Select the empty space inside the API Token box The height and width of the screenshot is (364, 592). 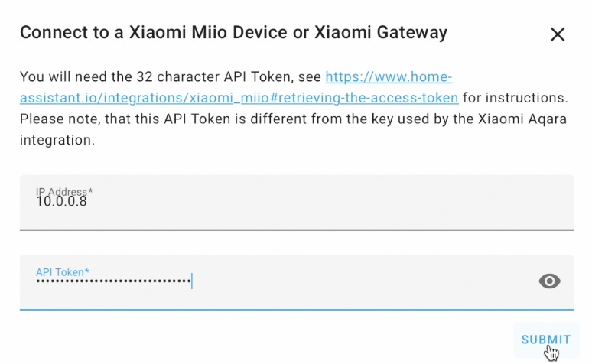[x=363, y=283]
